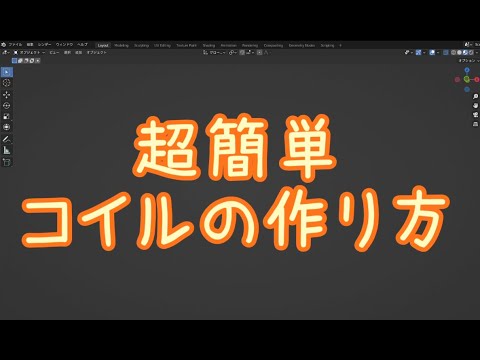Select the Rotate tool
480x360 pixels.
click(x=7, y=106)
